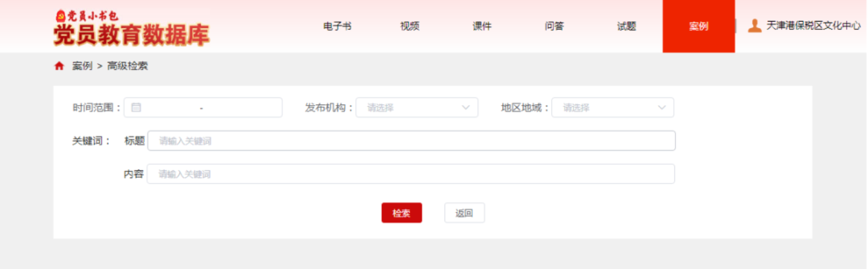This screenshot has height=269, width=868.
Task: Open the 时间范围 date range picker
Action: tap(203, 108)
